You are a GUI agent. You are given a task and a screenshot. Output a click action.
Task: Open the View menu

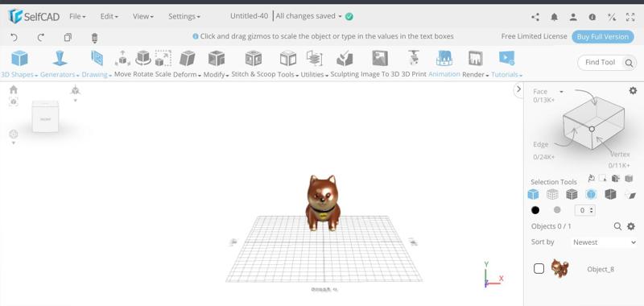tap(143, 16)
